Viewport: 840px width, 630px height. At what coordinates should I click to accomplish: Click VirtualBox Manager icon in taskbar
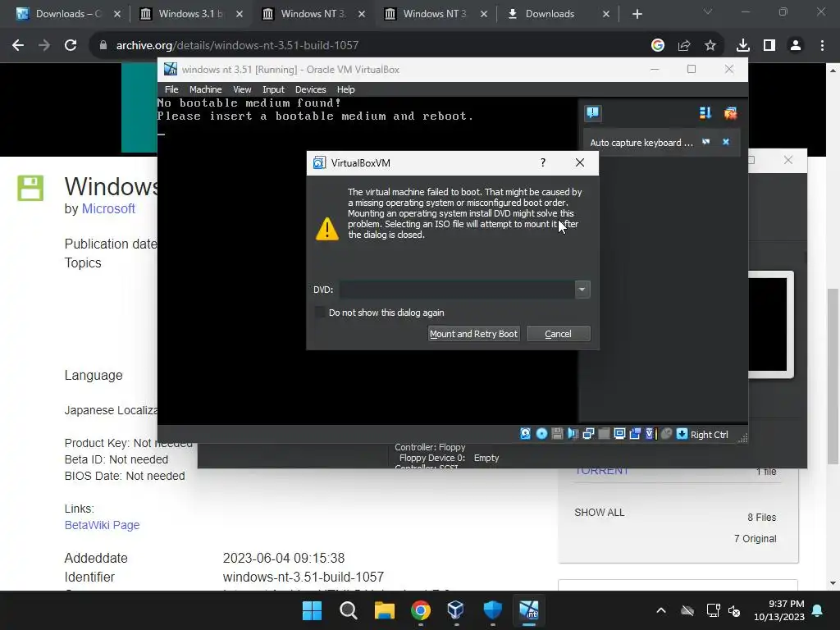click(x=456, y=610)
